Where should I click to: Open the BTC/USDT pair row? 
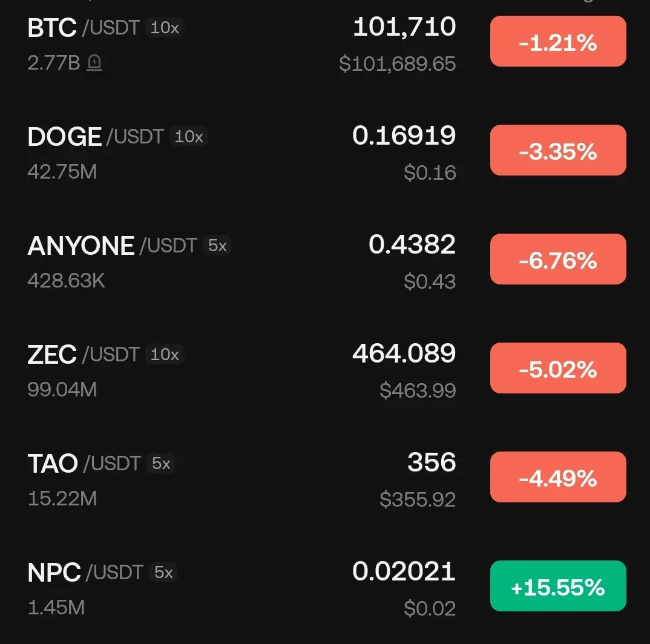(325, 42)
